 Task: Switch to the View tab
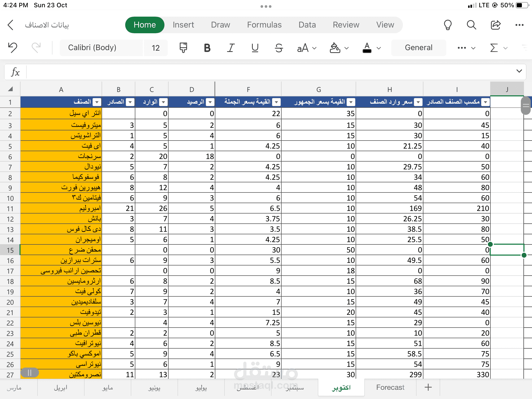[x=385, y=25]
